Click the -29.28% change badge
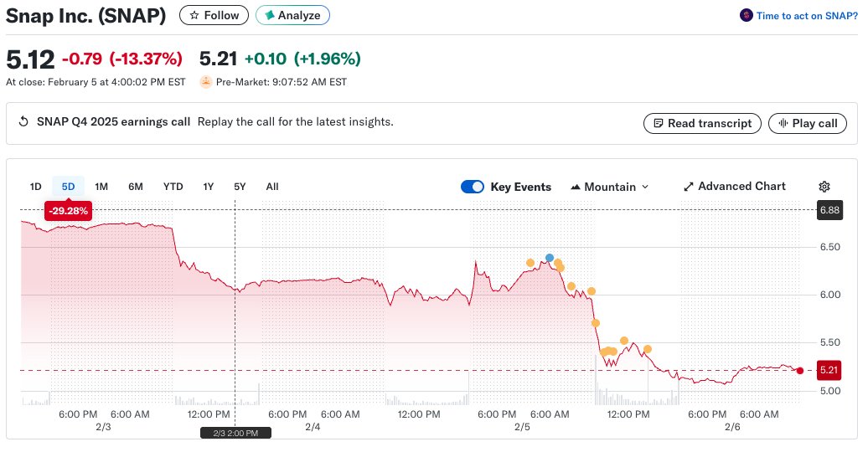The image size is (868, 452). tap(68, 211)
